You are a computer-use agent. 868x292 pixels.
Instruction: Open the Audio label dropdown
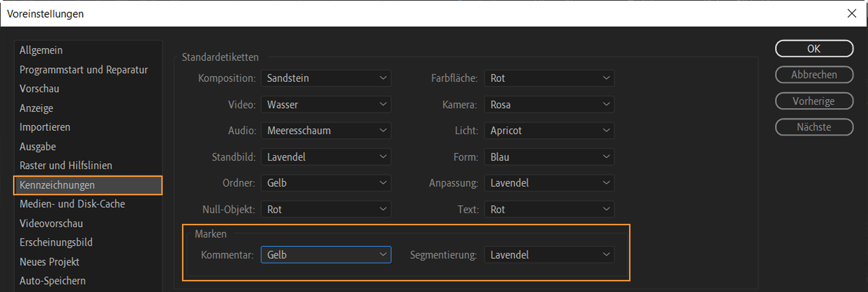pos(326,131)
